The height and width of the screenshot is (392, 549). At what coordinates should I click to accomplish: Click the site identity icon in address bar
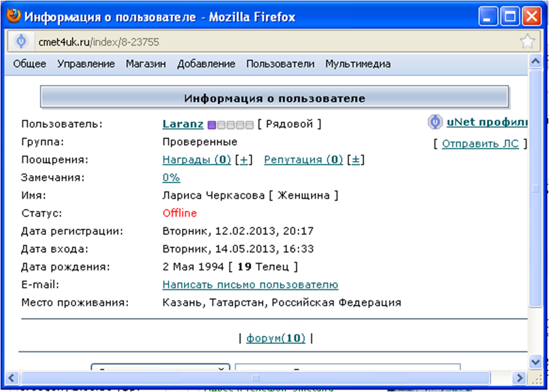[x=21, y=42]
